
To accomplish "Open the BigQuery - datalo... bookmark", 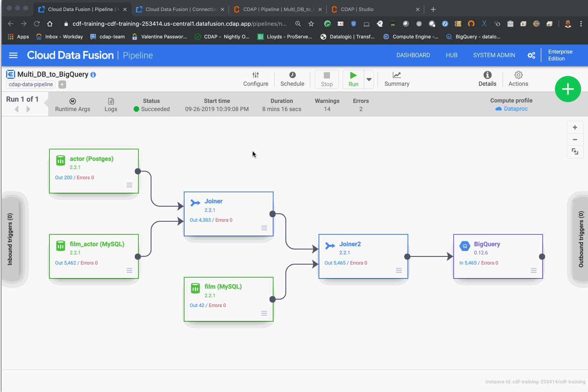I will 473,37.
